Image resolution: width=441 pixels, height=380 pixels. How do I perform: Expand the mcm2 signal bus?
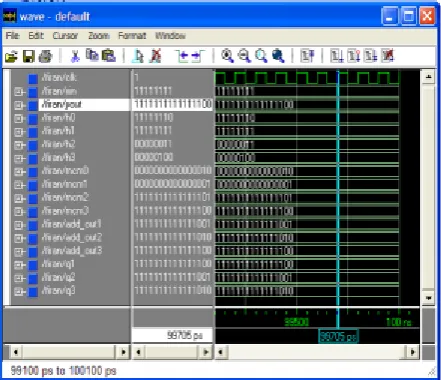point(19,198)
